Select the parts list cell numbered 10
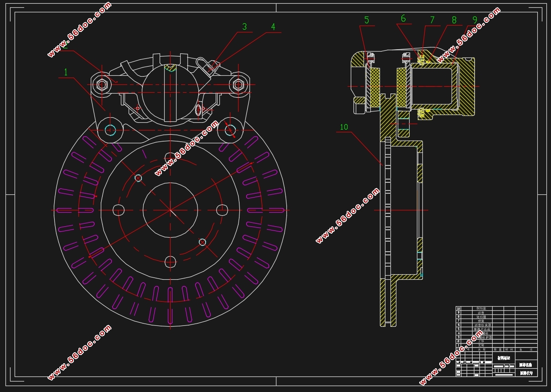Image resolution: width=551 pixels, height=392 pixels. pyautogui.click(x=458, y=308)
